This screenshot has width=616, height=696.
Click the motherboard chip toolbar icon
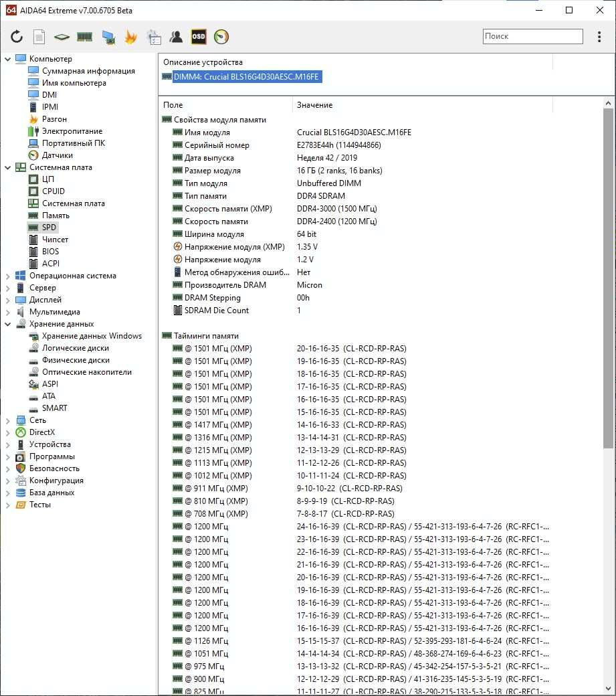click(62, 37)
